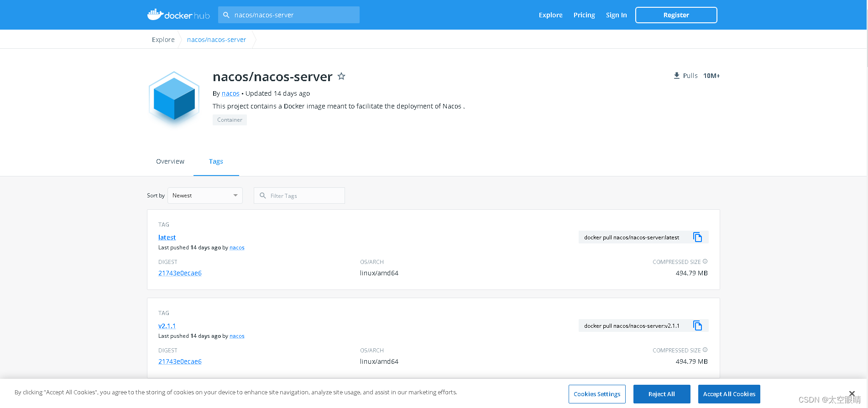Open the Pricing page

(x=584, y=15)
